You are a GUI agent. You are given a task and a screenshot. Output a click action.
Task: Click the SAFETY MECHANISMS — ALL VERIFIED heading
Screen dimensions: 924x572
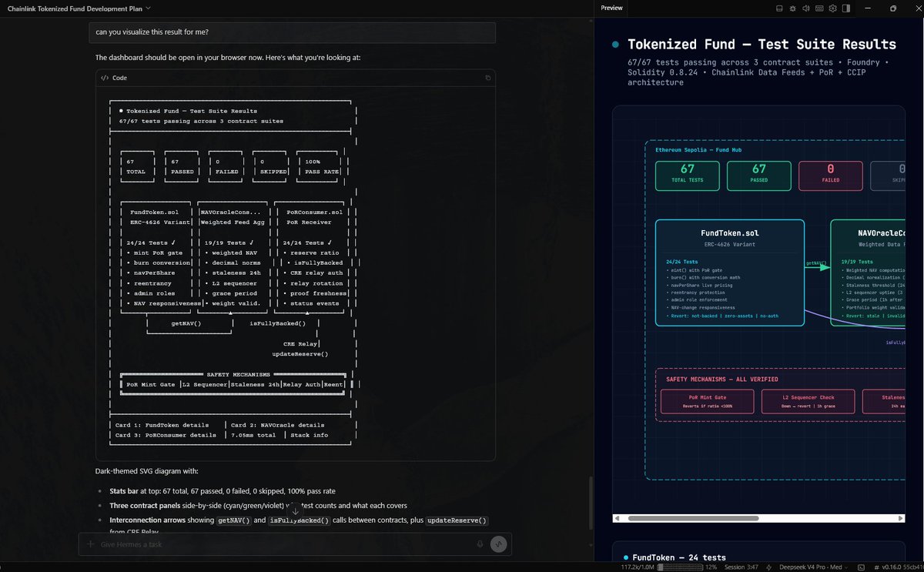coord(721,380)
